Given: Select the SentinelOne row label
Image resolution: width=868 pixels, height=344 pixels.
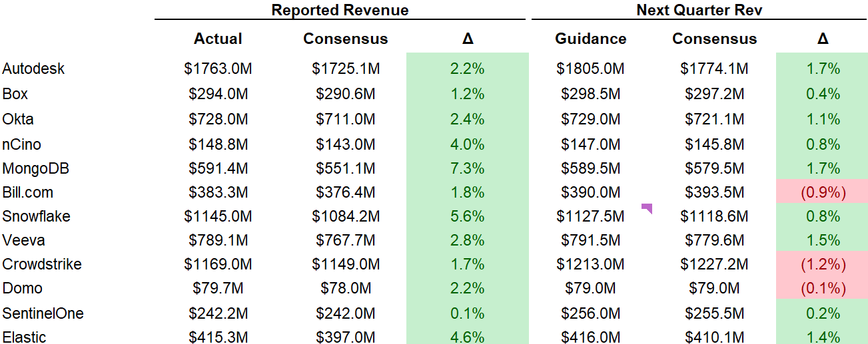Looking at the screenshot, I should click(43, 313).
